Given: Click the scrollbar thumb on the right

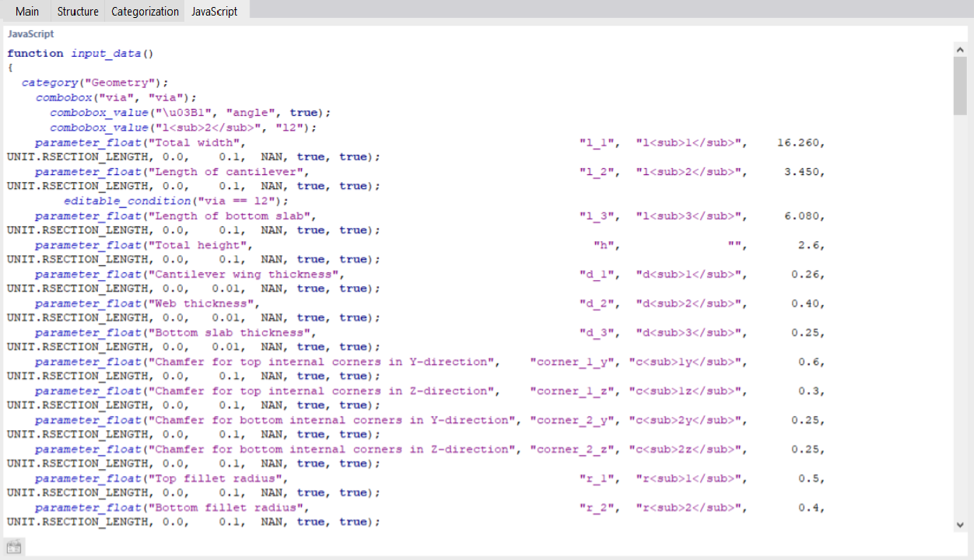Looking at the screenshot, I should 960,86.
